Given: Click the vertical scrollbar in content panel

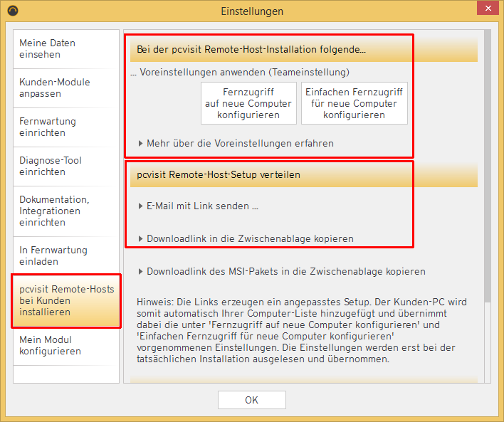Looking at the screenshot, I should [487, 164].
